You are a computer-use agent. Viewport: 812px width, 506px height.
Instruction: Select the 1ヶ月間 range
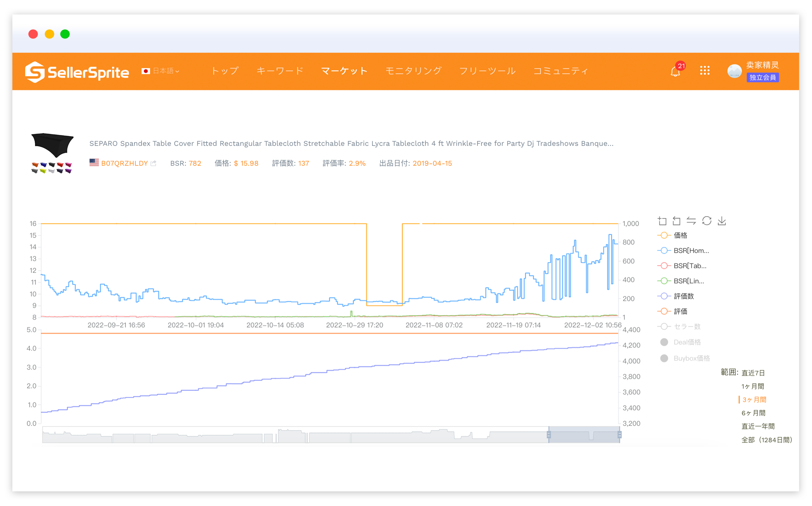752,386
